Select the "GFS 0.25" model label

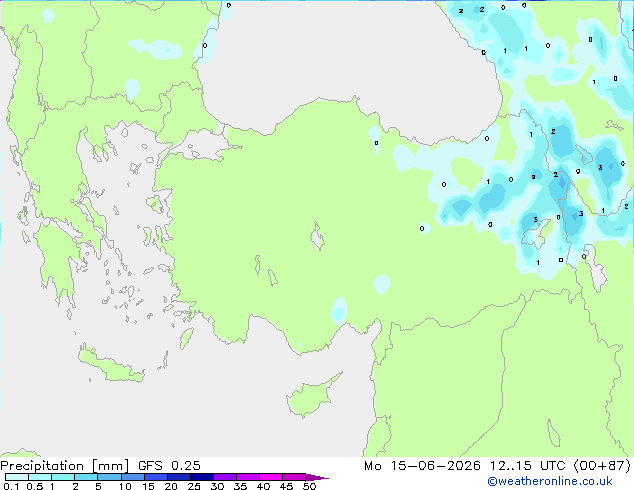pyautogui.click(x=169, y=466)
